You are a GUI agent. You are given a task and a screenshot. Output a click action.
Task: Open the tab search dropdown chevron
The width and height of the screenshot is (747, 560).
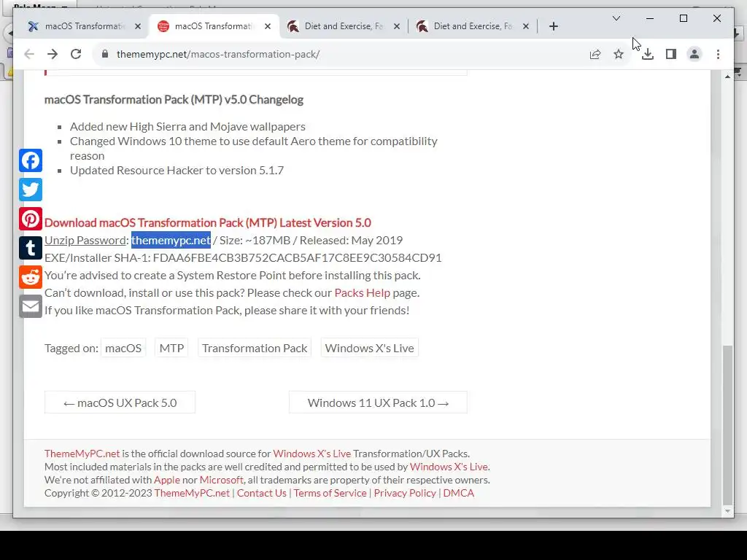point(616,18)
